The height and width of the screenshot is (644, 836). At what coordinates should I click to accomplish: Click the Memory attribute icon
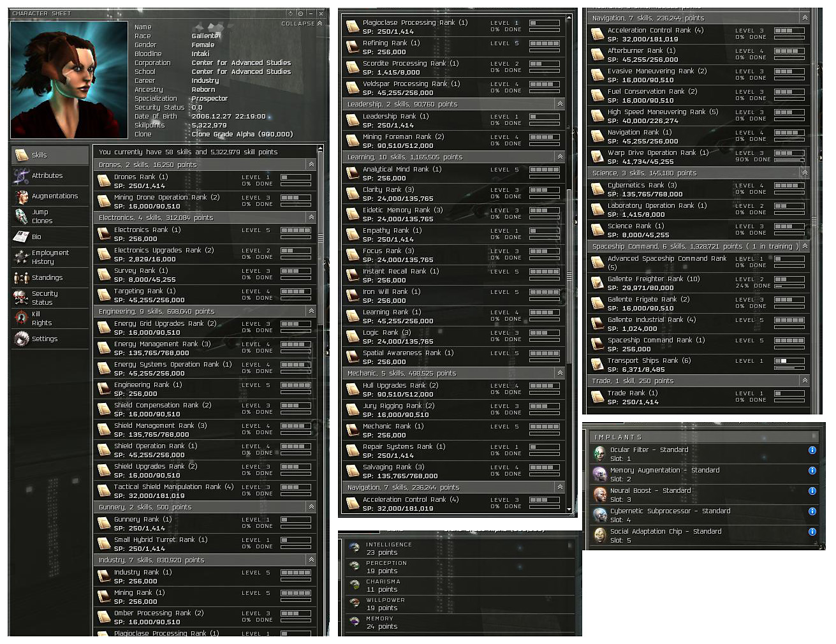(x=355, y=622)
